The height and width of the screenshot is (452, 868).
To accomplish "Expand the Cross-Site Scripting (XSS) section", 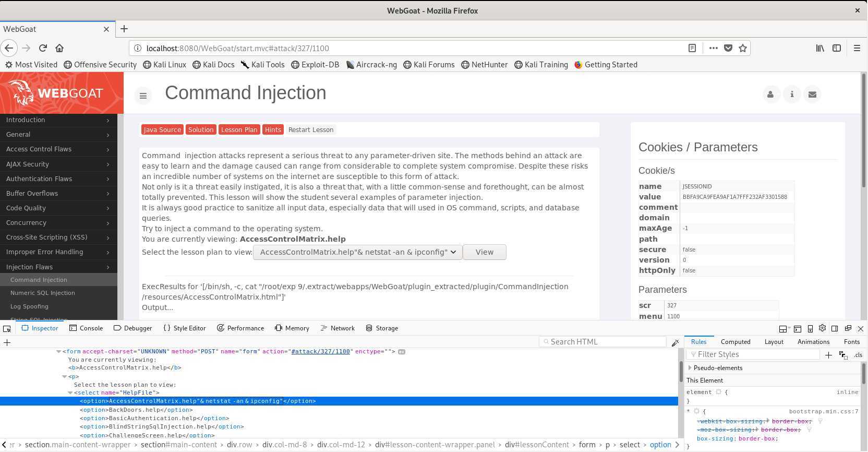I will (58, 237).
